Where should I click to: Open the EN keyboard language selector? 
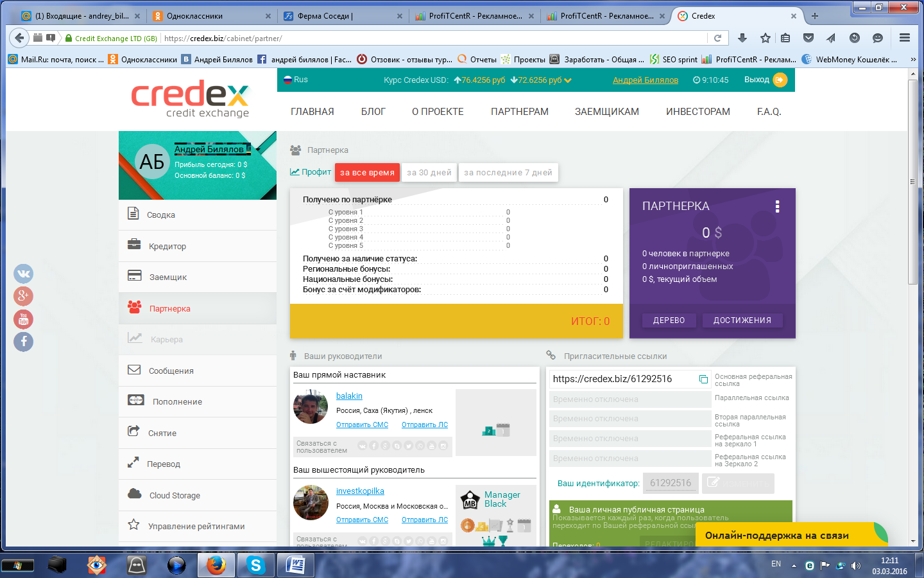point(776,564)
